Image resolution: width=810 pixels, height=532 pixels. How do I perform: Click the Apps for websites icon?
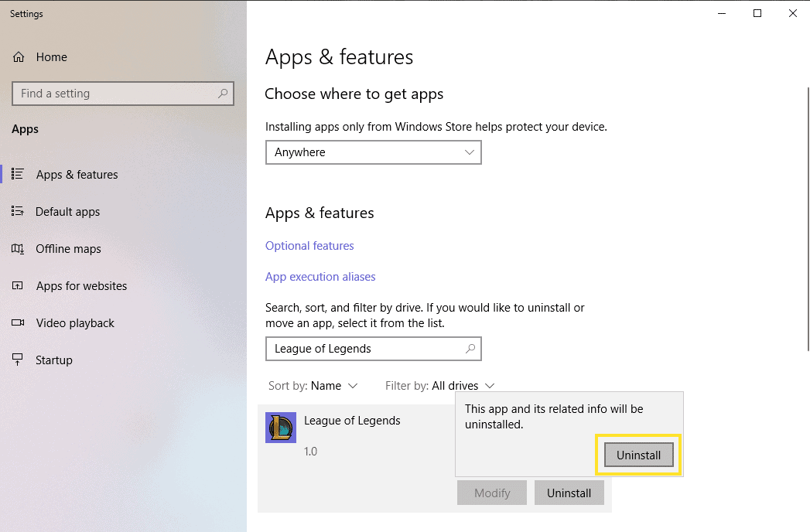pos(18,285)
